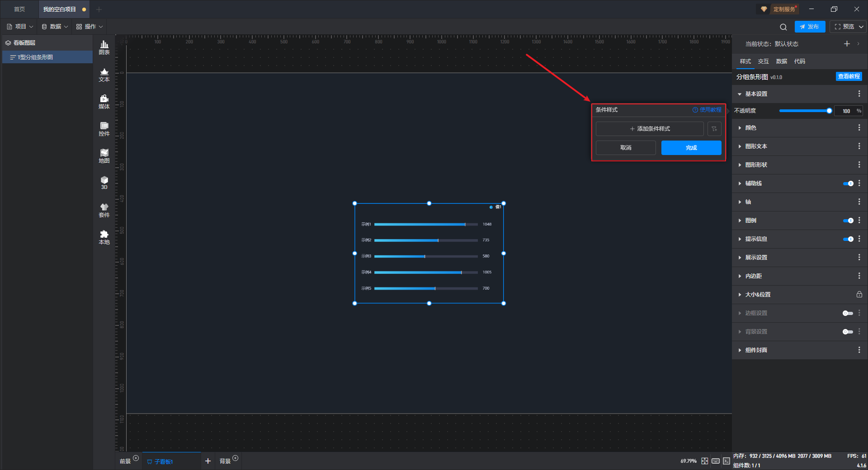Open the 使用教程 link
This screenshot has height=470, width=868.
707,110
